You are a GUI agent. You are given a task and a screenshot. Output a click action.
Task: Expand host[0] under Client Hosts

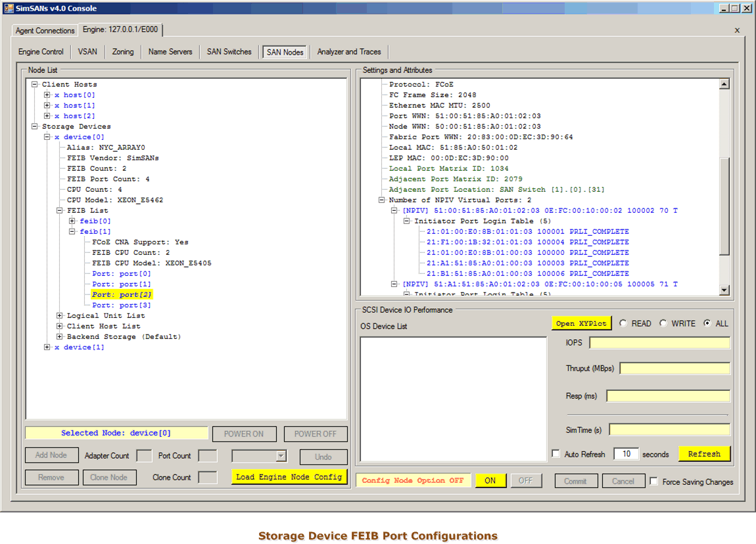pyautogui.click(x=47, y=95)
